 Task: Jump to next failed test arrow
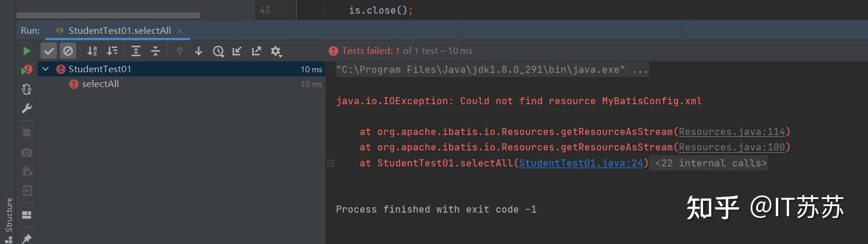tap(199, 51)
